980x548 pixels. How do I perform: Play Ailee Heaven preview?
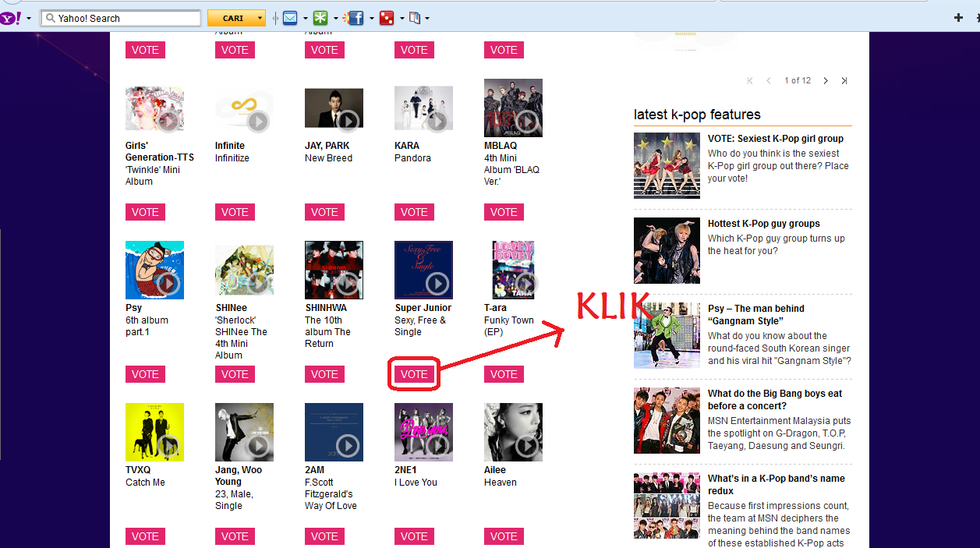(527, 446)
